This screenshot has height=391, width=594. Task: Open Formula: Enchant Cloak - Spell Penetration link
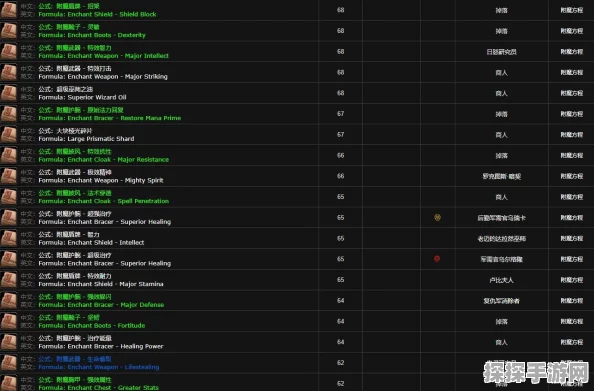(103, 201)
